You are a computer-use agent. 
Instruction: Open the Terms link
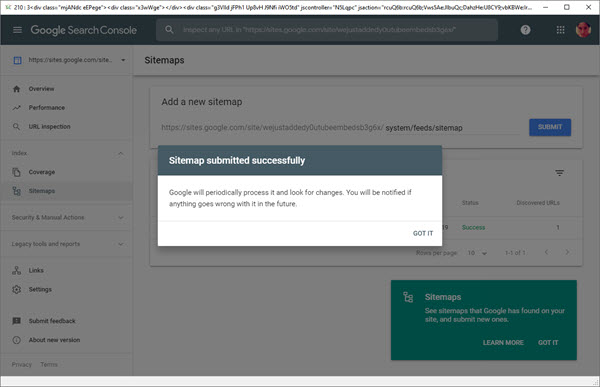49,365
